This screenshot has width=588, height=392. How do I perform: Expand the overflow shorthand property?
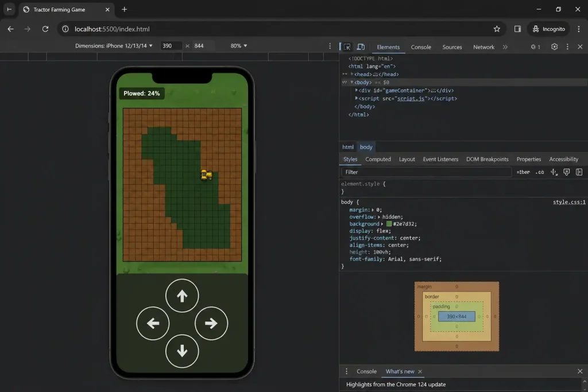[x=379, y=217]
